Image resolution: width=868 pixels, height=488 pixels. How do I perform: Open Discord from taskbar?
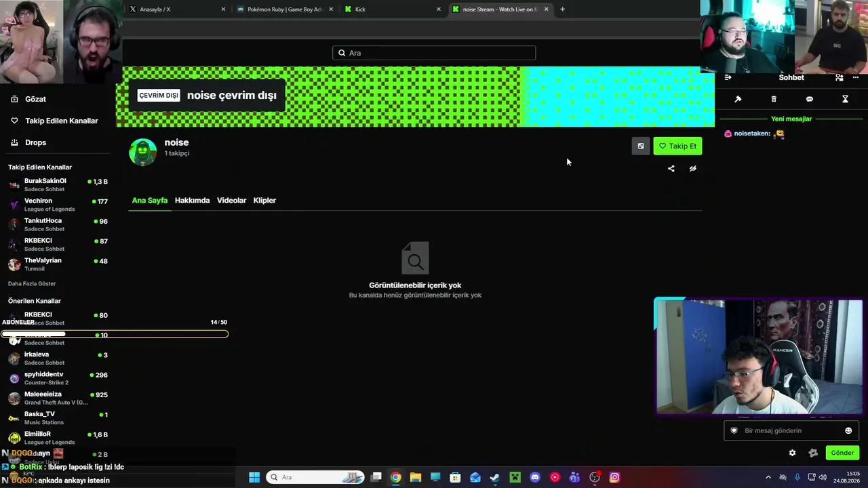click(535, 477)
